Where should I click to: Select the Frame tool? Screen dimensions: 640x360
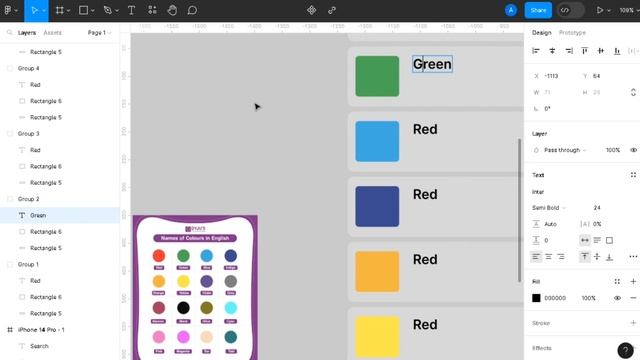point(60,10)
